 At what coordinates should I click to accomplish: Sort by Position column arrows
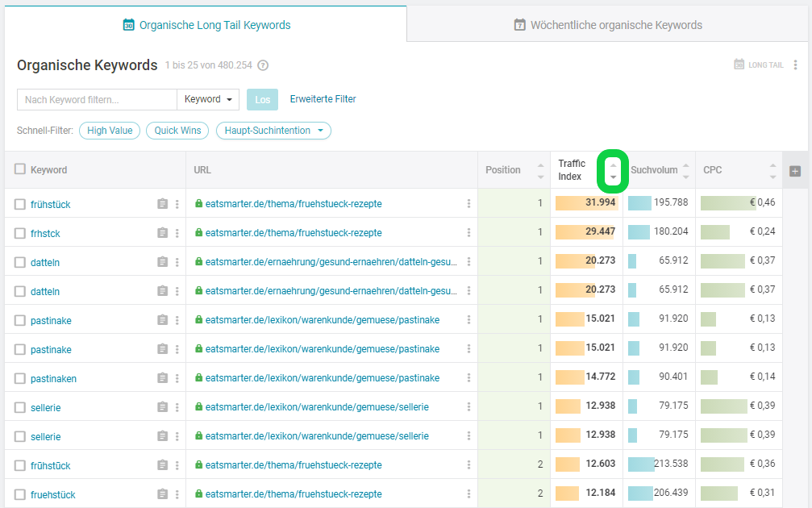point(540,171)
